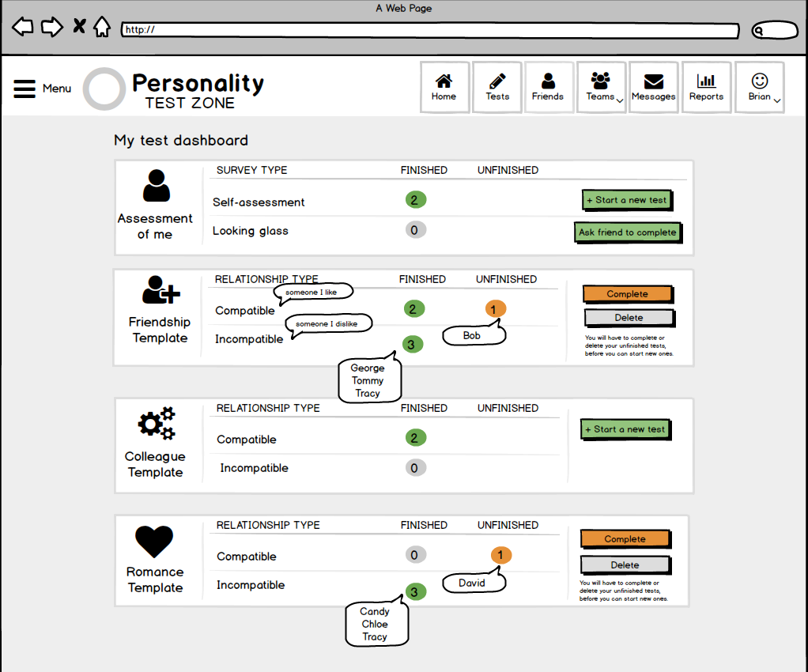Click the Assessment of me person icon

(x=156, y=186)
